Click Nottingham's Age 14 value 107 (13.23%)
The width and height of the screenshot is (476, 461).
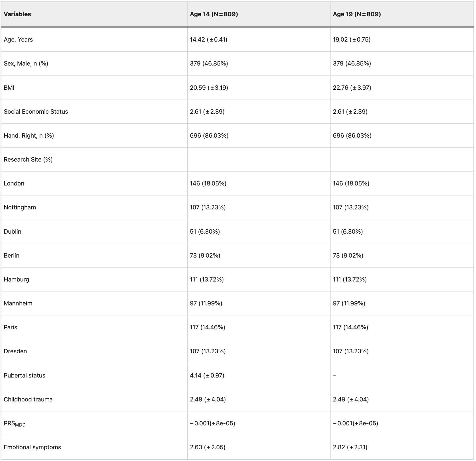(208, 207)
